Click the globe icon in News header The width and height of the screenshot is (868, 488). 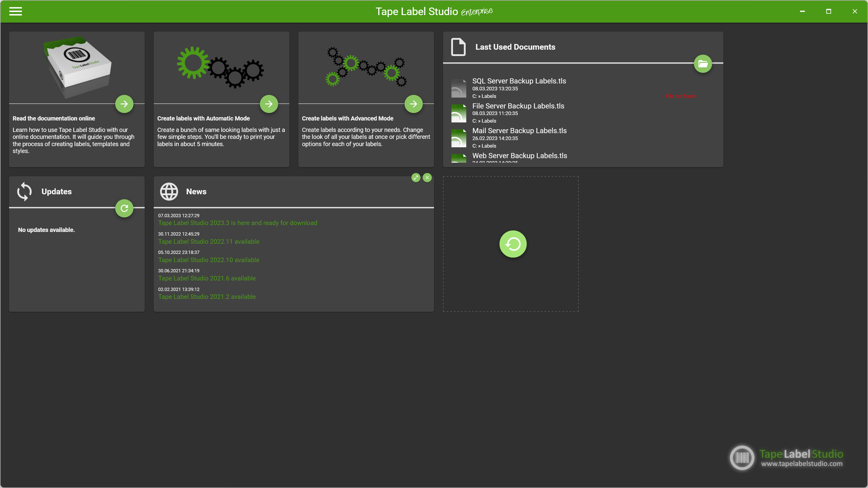tap(169, 192)
